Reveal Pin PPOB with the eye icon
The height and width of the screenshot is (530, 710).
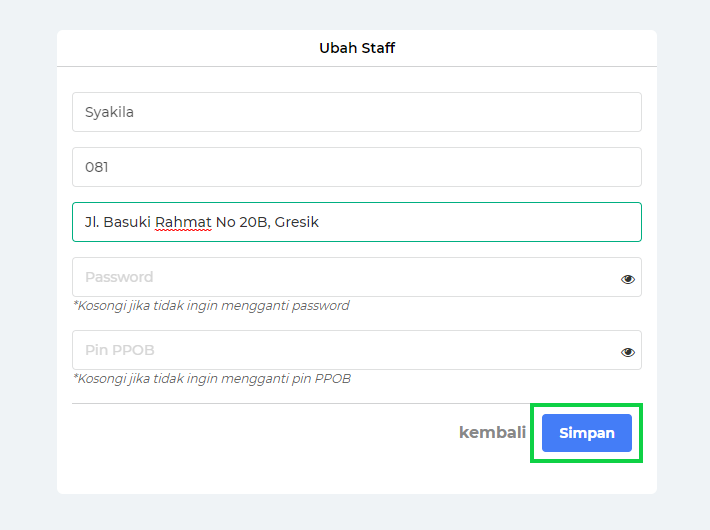pyautogui.click(x=628, y=352)
